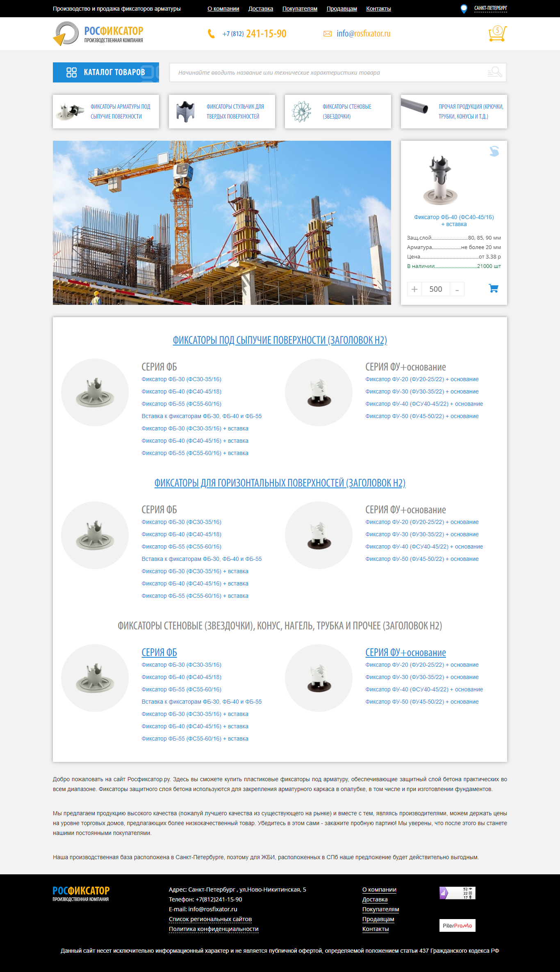Open О компании in the footer
The image size is (560, 972).
tap(379, 890)
